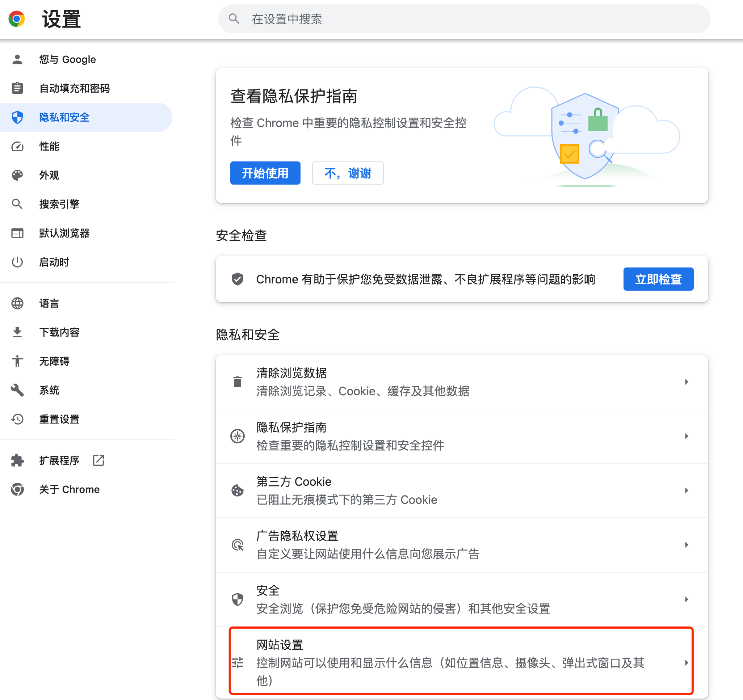Screen dimensions: 743x700
Task: Click the trash icon for 清除浏览数据
Action: [237, 382]
